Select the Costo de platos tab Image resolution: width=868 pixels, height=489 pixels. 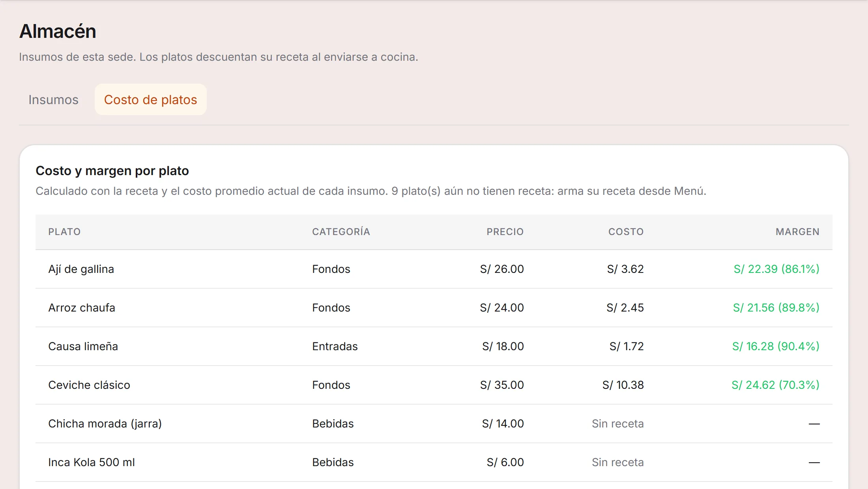pyautogui.click(x=150, y=100)
